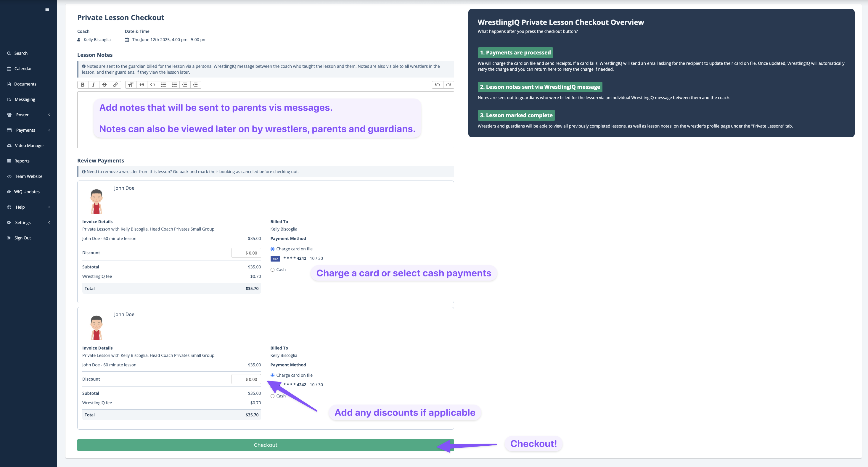The height and width of the screenshot is (467, 868).
Task: Insert a block quote in notes
Action: pyautogui.click(x=142, y=85)
